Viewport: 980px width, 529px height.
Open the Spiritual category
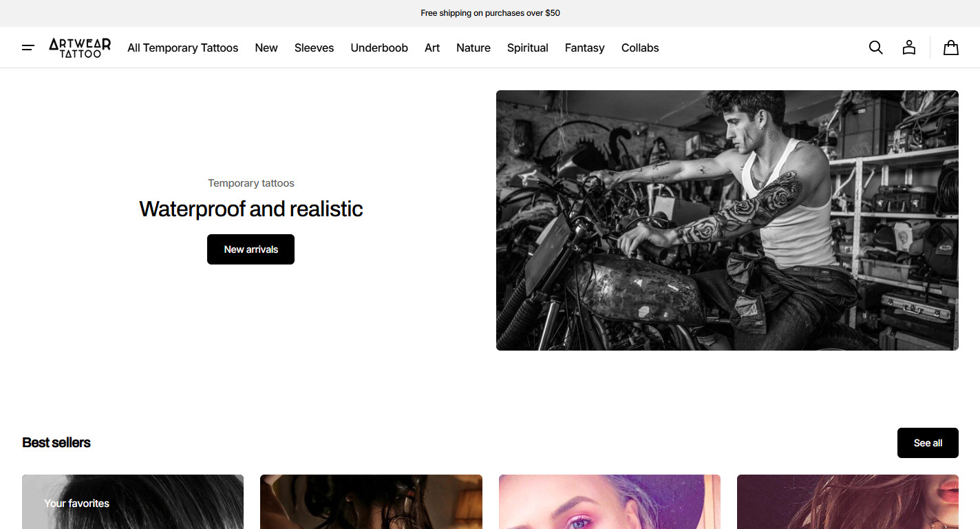click(x=528, y=48)
